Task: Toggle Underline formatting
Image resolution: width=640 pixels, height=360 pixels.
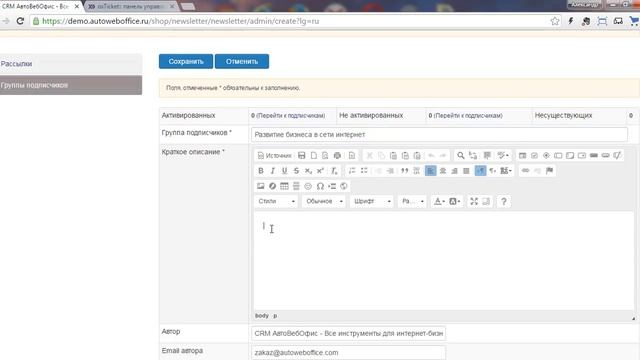Action: pyautogui.click(x=284, y=171)
